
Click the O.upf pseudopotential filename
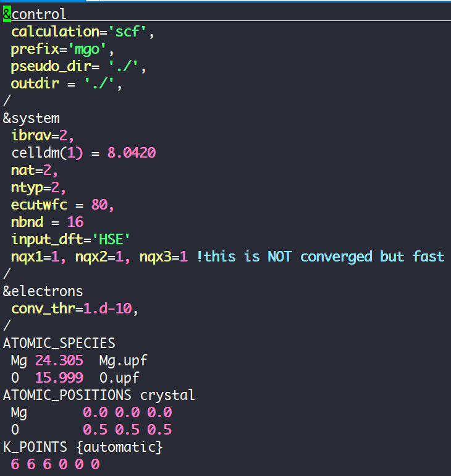[x=119, y=378]
